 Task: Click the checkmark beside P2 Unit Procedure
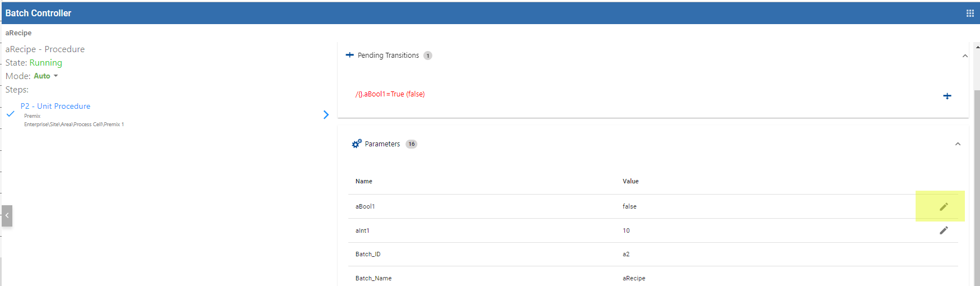11,114
